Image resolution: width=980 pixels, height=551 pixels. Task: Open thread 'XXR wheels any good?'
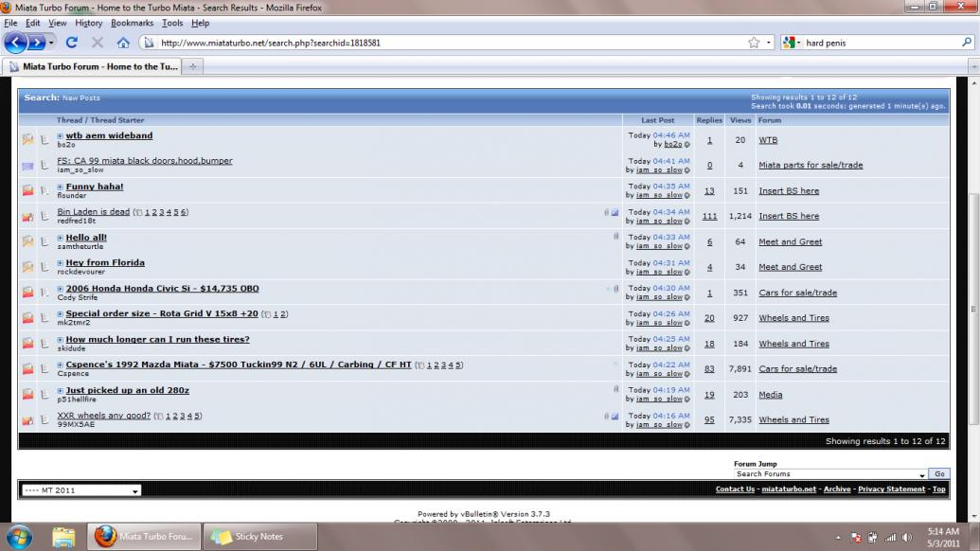coord(104,416)
